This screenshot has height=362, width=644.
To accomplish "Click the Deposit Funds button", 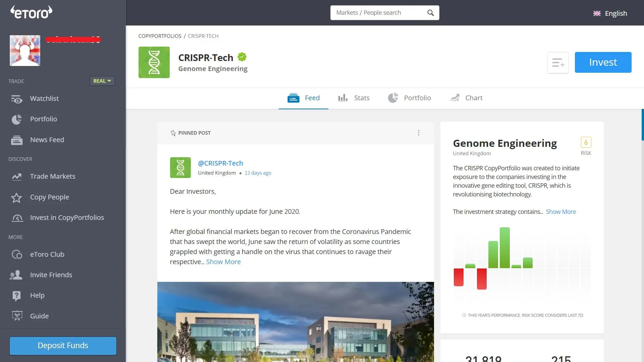I will (x=63, y=346).
